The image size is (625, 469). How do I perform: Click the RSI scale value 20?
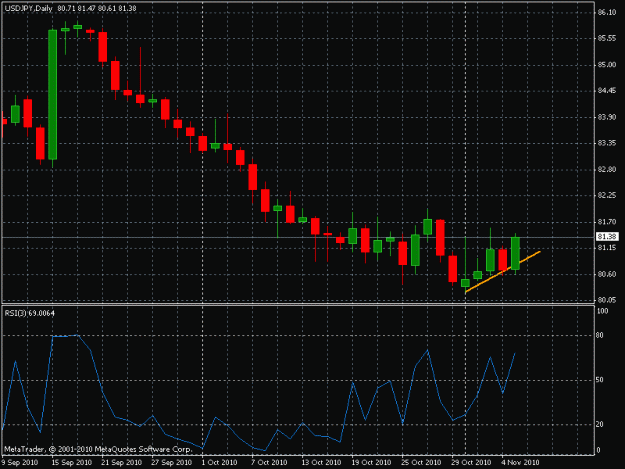[x=599, y=424]
